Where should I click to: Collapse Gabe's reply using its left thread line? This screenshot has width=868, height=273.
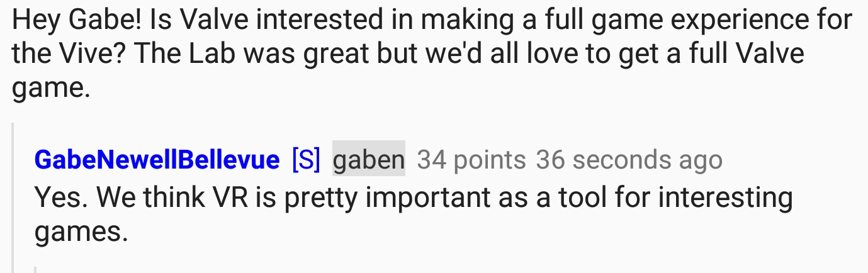(14, 189)
